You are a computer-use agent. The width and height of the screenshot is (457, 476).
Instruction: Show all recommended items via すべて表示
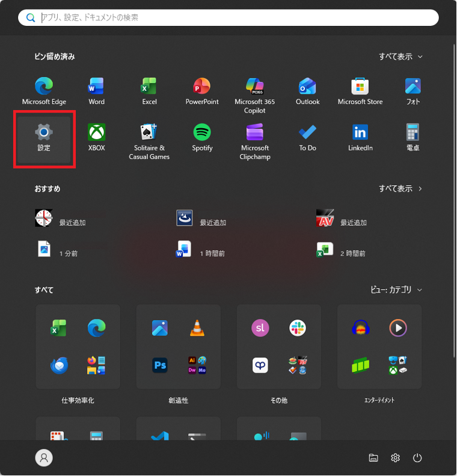coord(400,188)
